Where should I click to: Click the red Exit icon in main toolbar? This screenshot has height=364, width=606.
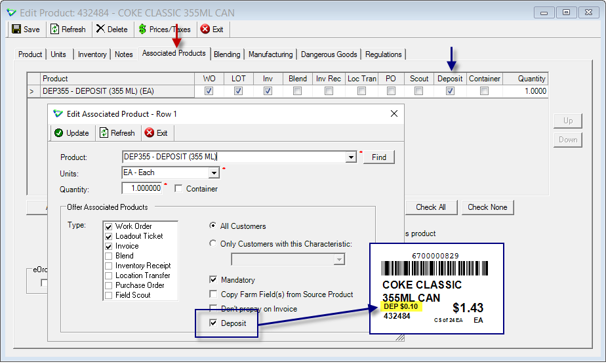(x=205, y=29)
